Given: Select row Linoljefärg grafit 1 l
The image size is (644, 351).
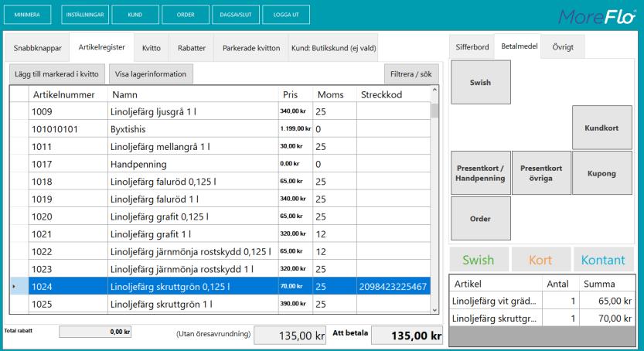Looking at the screenshot, I should tap(220, 234).
